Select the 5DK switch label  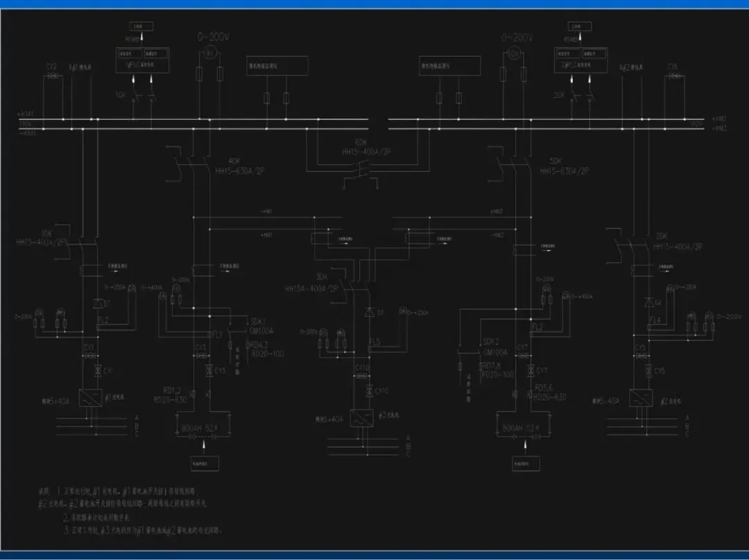[556, 161]
